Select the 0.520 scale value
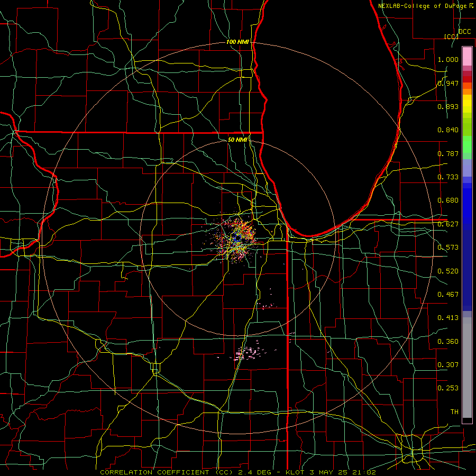The height and width of the screenshot is (476, 476). coord(448,271)
